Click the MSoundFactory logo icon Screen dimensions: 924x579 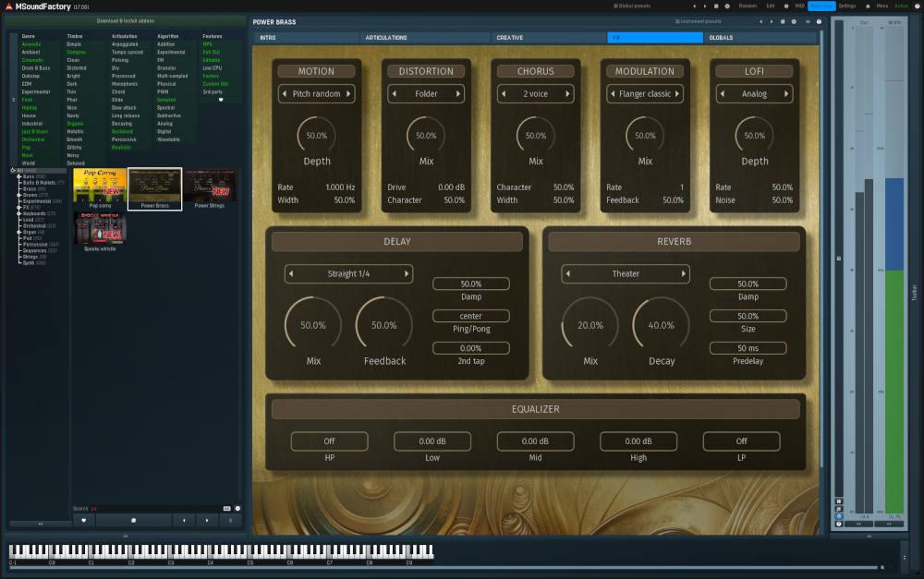(7, 5)
